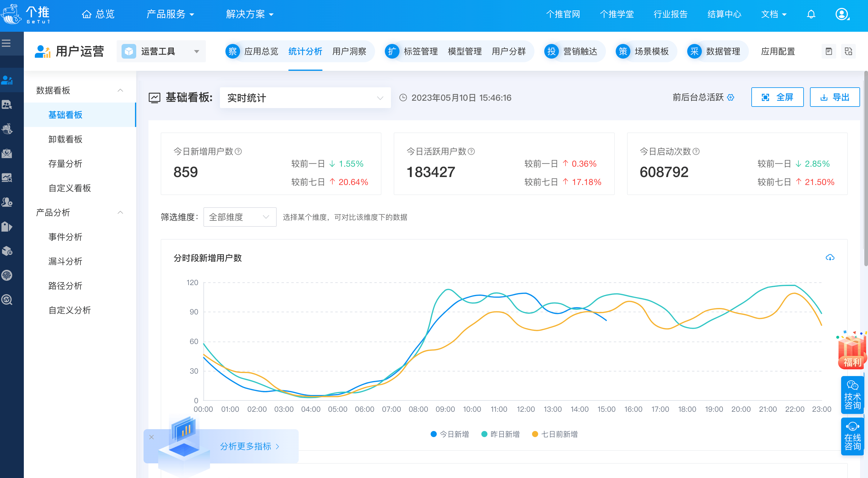Go to 个推官网 link
This screenshot has height=478, width=868.
563,14
